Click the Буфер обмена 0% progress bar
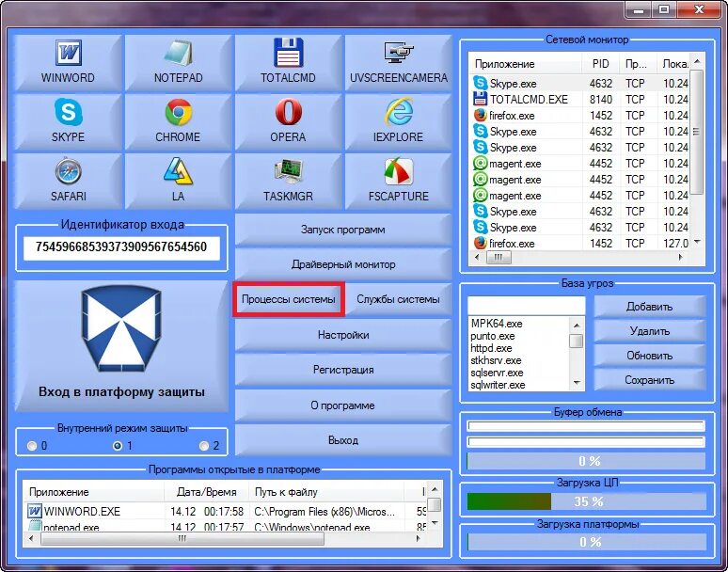The image size is (728, 572). pyautogui.click(x=586, y=461)
